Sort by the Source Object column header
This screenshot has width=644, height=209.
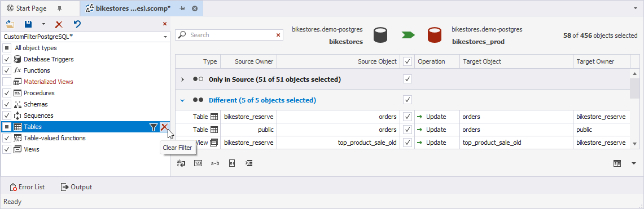pos(339,61)
